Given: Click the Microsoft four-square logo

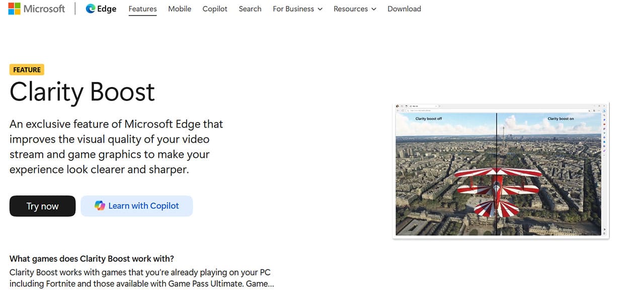Looking at the screenshot, I should (14, 9).
